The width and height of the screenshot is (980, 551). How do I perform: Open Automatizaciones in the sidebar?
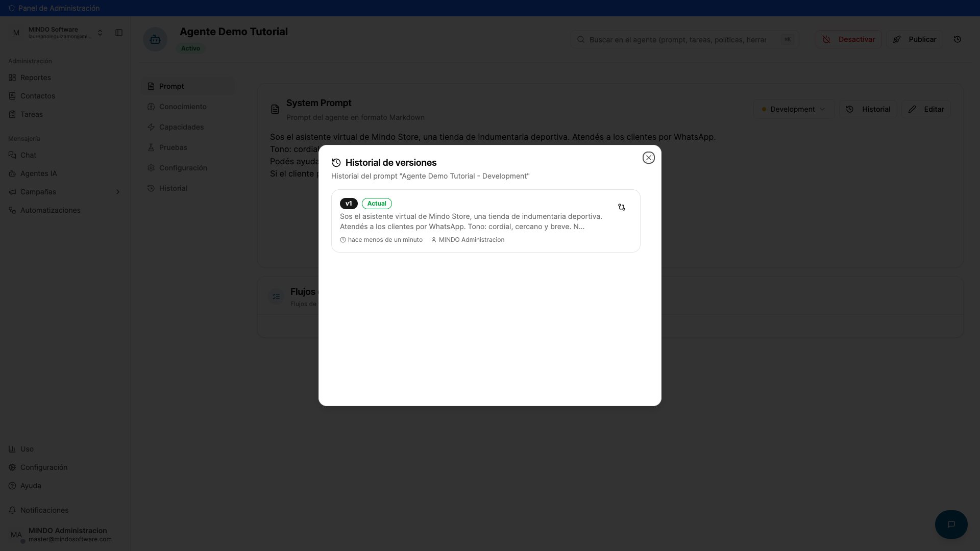[x=65, y=210]
